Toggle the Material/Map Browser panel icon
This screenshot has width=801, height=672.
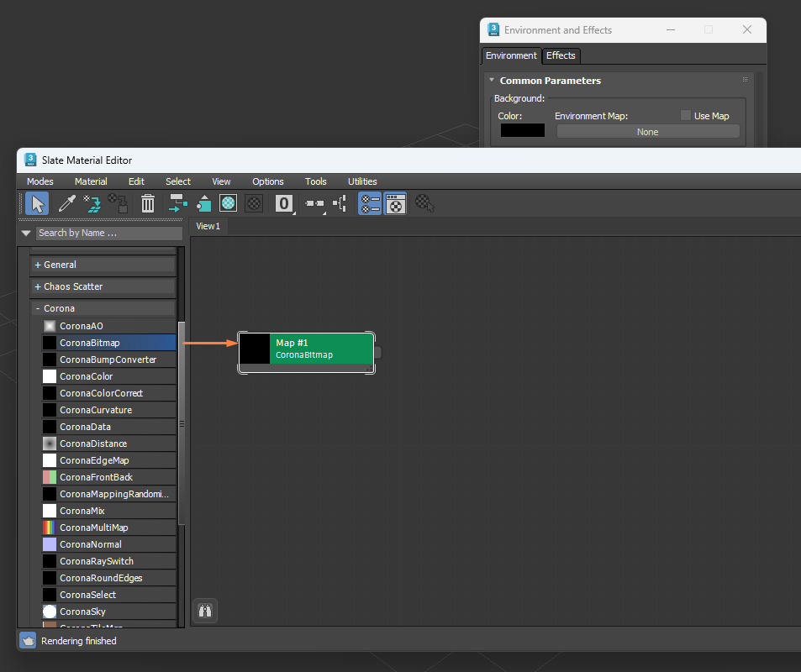[x=370, y=204]
